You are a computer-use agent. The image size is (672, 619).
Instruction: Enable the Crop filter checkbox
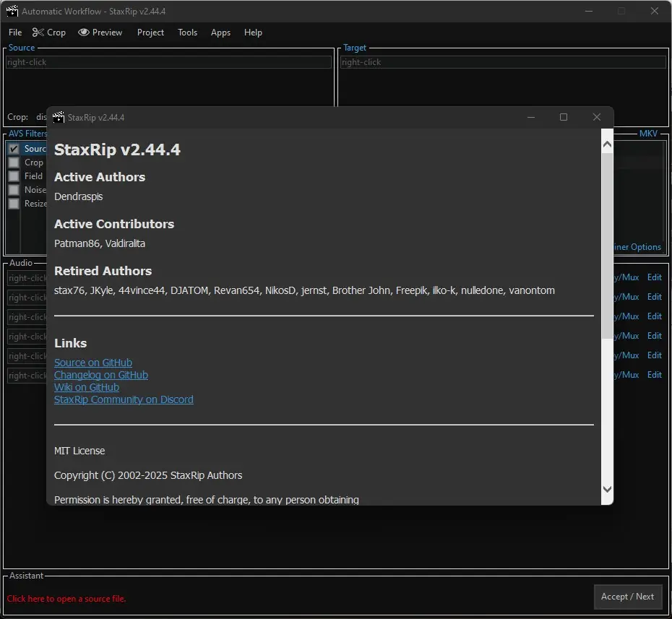[14, 163]
